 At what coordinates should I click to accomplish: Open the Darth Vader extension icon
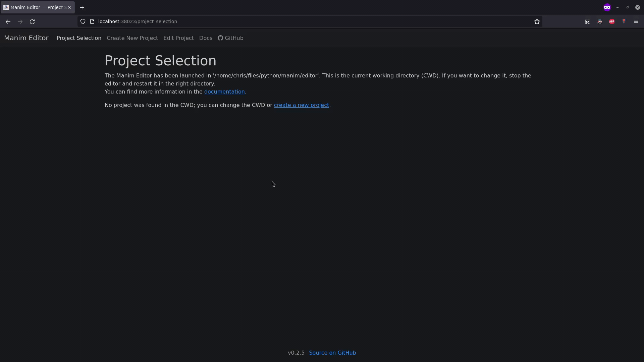pos(600,21)
